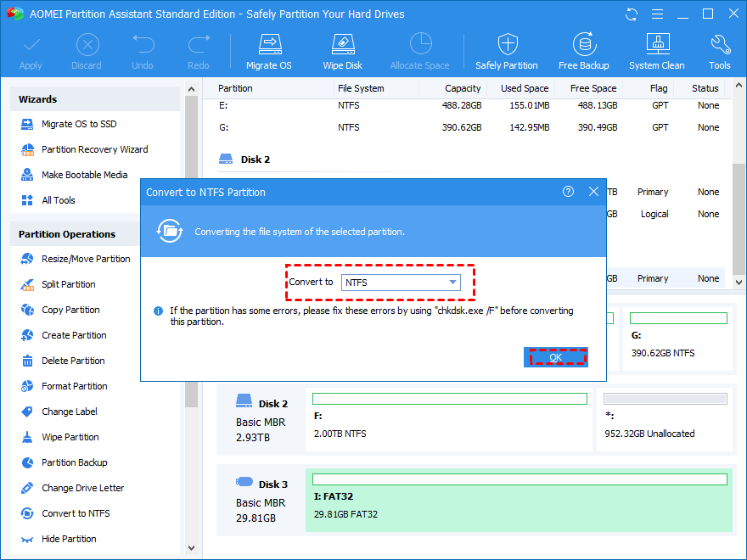Select the 952.32GB Unallocated block
Screen dimensions: 747x560
pos(665,418)
